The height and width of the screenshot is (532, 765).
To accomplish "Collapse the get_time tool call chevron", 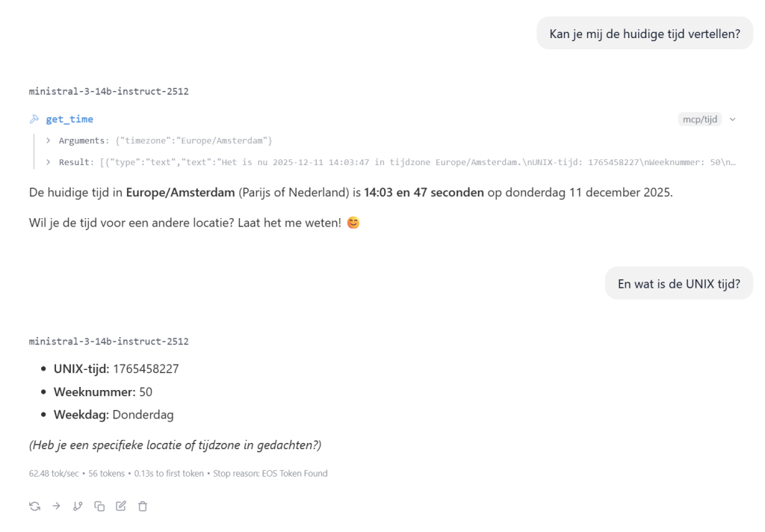I will pyautogui.click(x=733, y=120).
